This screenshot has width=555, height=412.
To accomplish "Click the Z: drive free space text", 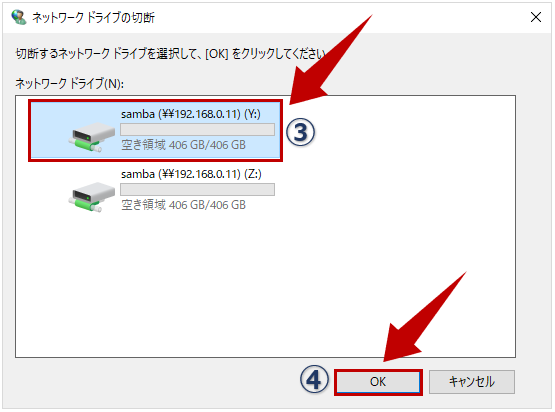I will pos(183,205).
